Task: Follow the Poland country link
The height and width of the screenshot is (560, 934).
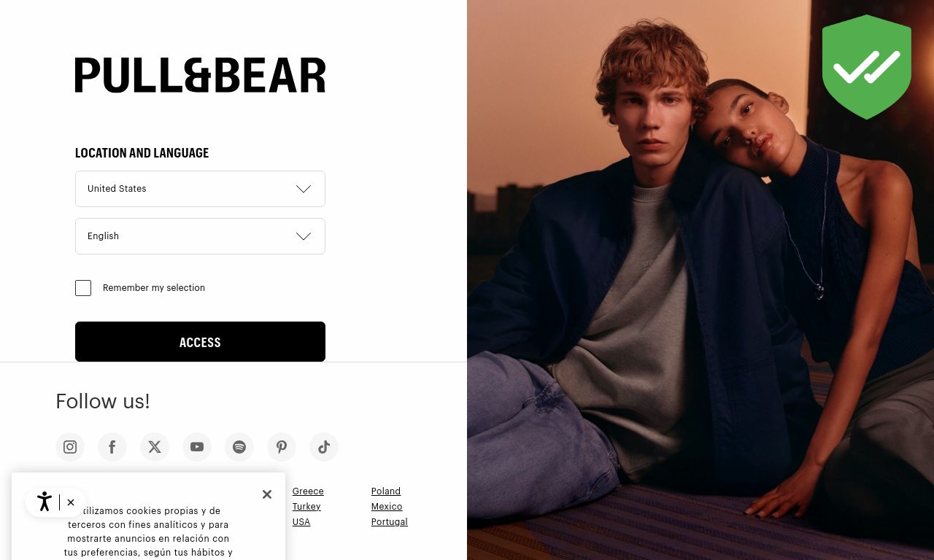Action: pos(386,491)
